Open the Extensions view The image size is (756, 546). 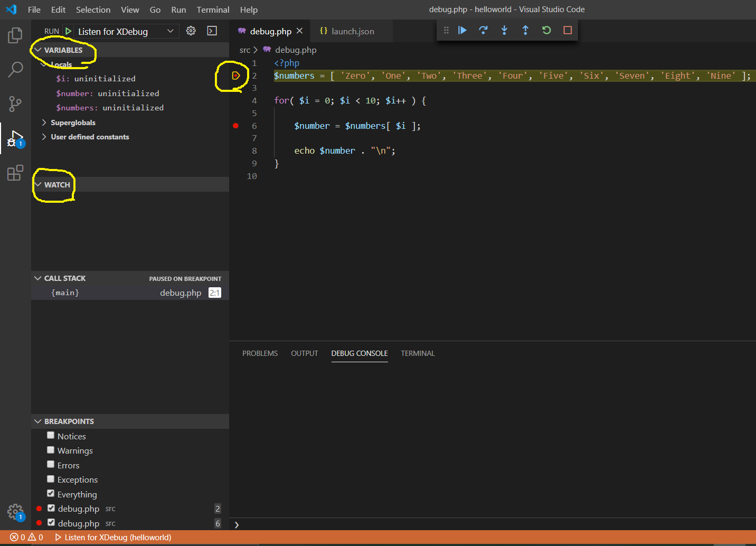15,173
